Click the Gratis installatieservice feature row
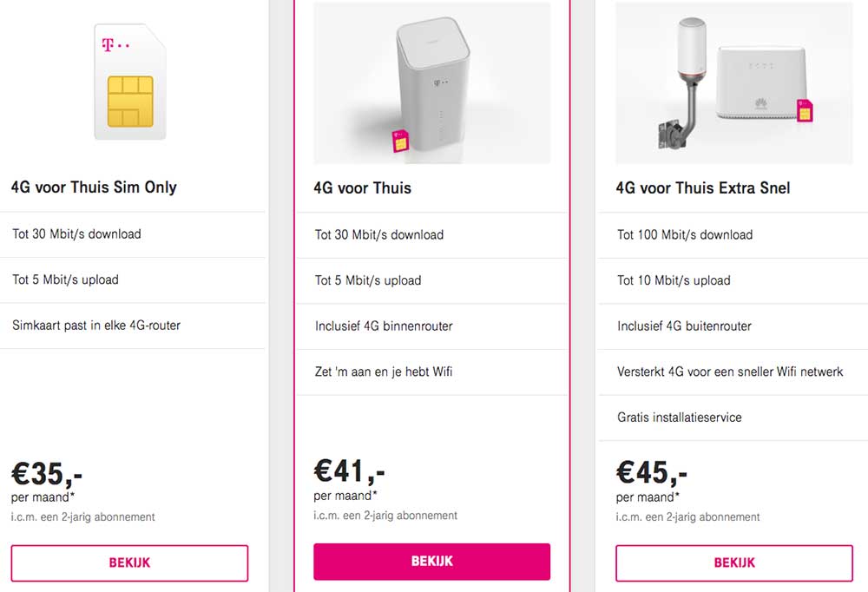The height and width of the screenshot is (592, 868). click(x=680, y=418)
